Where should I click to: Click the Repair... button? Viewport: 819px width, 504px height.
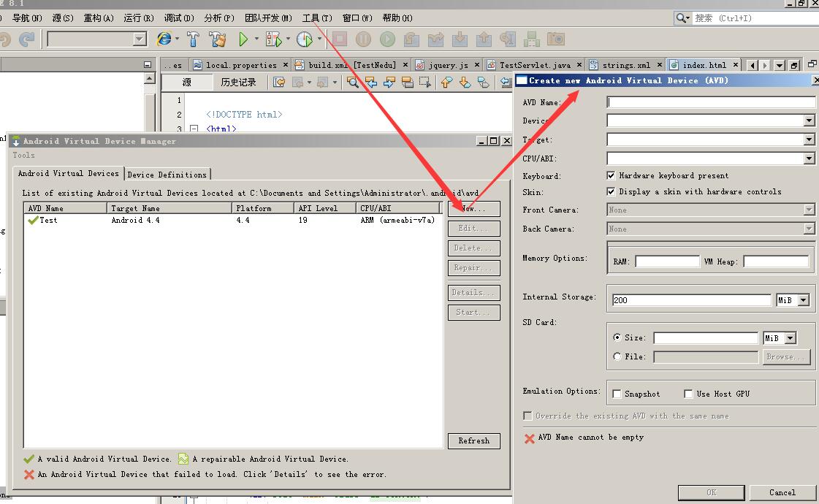pyautogui.click(x=473, y=268)
